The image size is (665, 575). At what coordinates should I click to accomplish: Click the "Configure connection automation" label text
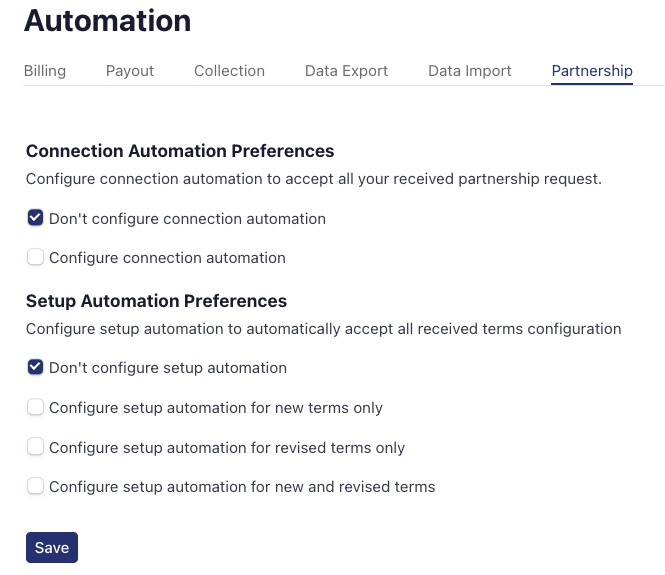(x=167, y=258)
